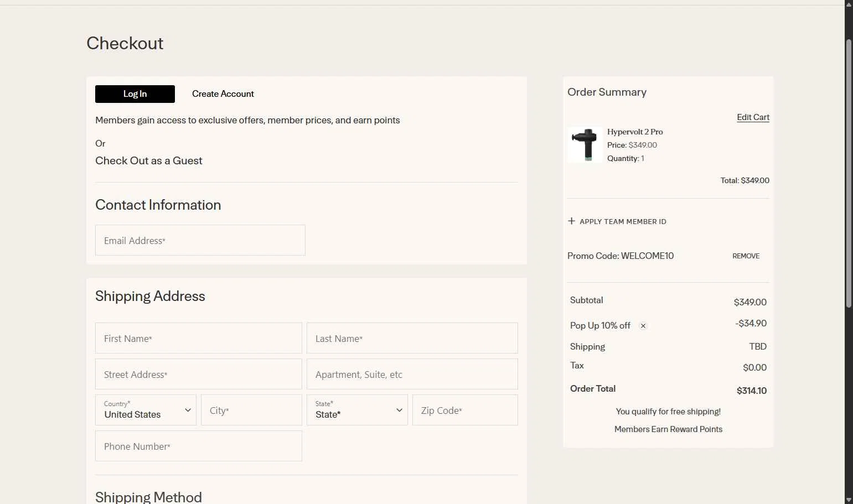The height and width of the screenshot is (504, 853).
Task: Click the Zip Code field
Action: (x=465, y=410)
